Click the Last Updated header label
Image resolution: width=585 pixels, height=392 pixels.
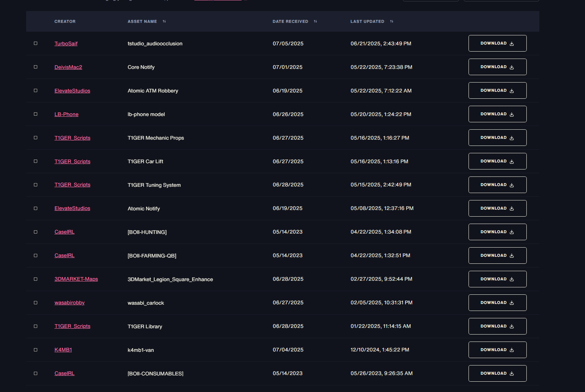click(x=367, y=21)
